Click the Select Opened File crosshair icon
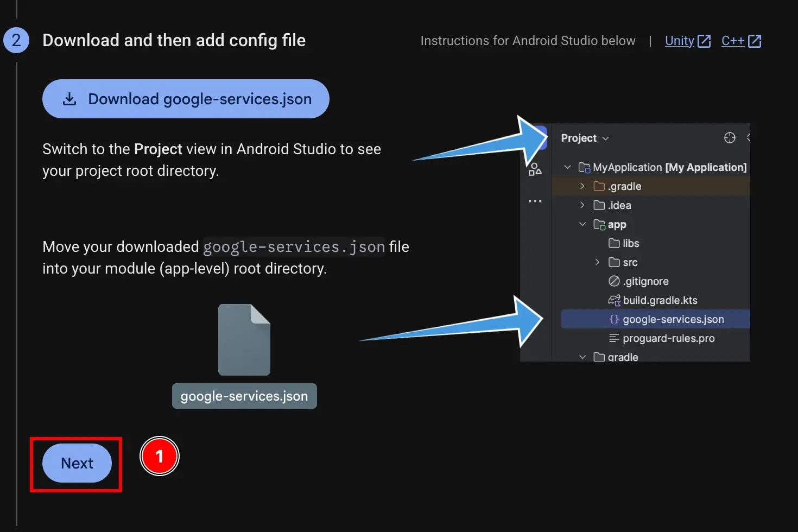This screenshot has width=798, height=532. tap(729, 138)
